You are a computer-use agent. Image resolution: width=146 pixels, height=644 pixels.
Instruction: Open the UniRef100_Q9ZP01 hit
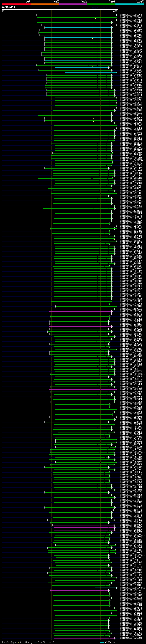pos(131,37)
